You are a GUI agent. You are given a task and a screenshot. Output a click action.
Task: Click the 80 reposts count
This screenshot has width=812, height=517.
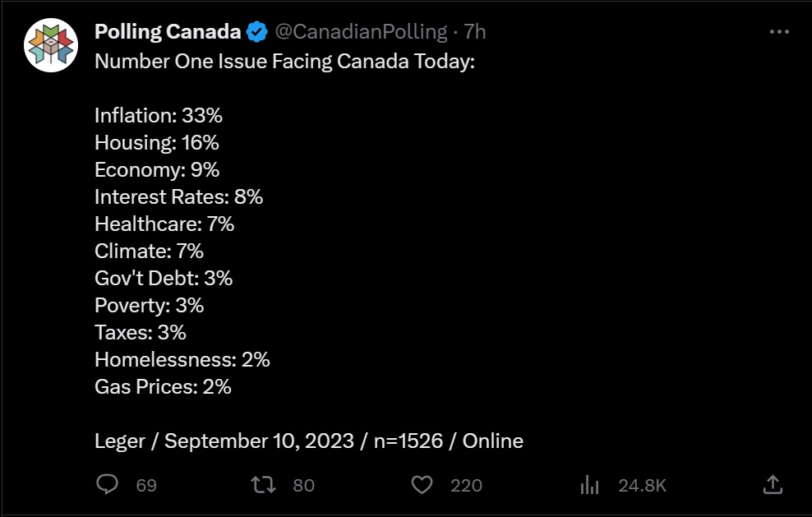point(304,486)
